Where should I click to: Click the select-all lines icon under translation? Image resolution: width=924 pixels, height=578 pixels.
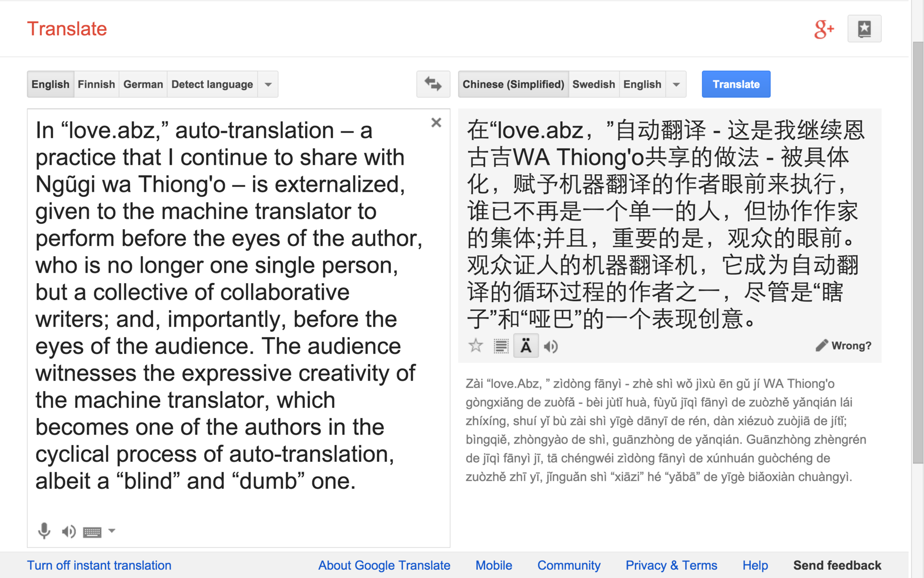[x=500, y=346]
